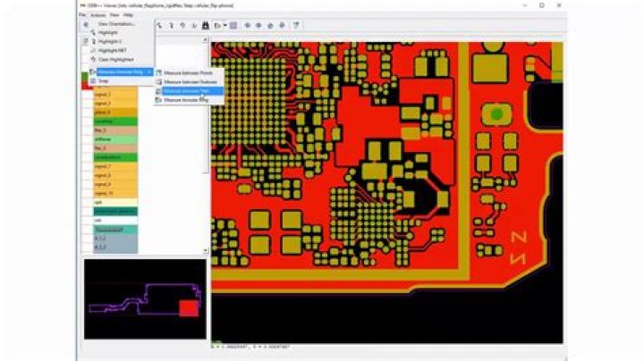Toggle visibility of signal_10 layer
The height and width of the screenshot is (361, 644).
click(x=88, y=193)
